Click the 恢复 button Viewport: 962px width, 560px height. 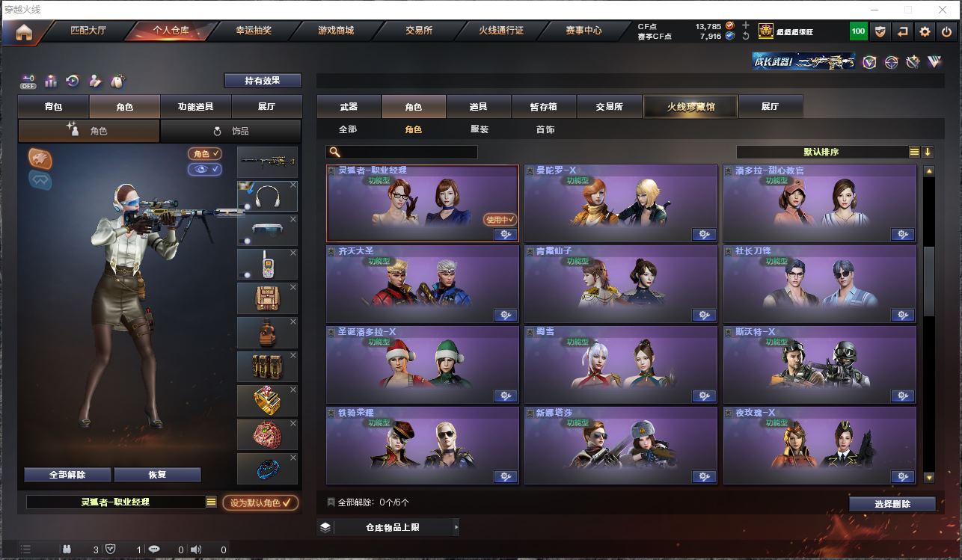pos(157,475)
